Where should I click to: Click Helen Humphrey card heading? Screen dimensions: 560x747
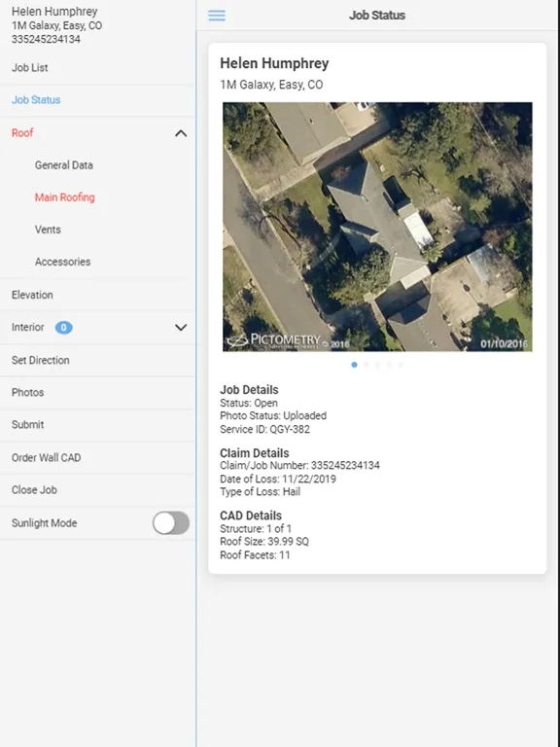pyautogui.click(x=274, y=63)
